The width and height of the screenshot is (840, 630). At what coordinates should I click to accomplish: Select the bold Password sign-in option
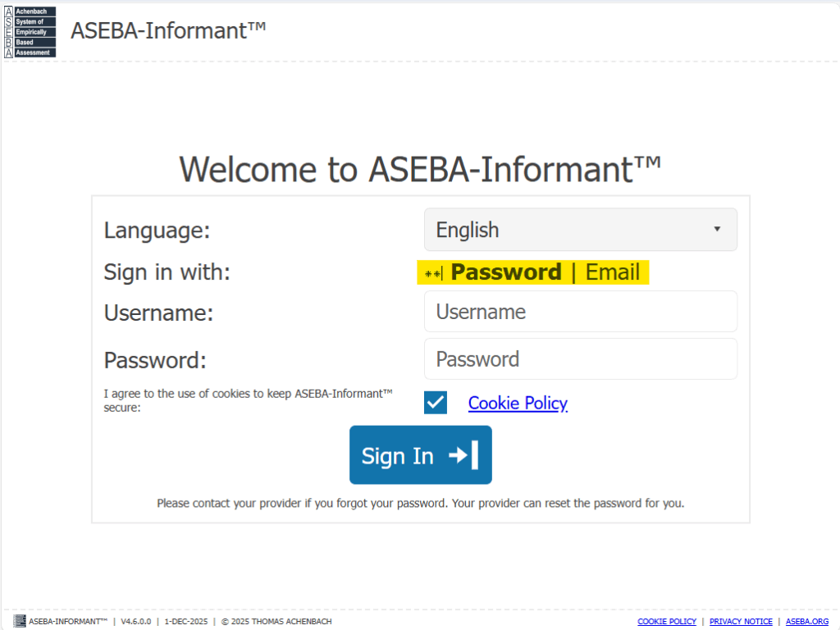(x=506, y=272)
